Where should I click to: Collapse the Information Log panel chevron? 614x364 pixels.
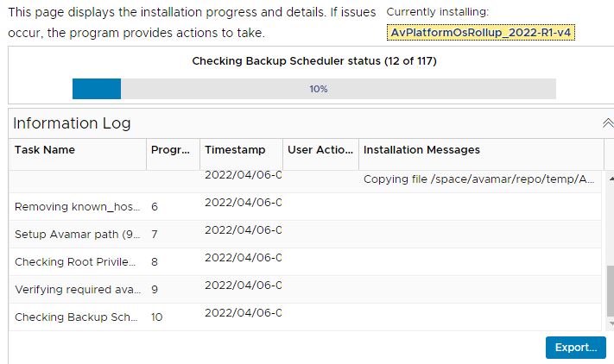[x=607, y=123]
